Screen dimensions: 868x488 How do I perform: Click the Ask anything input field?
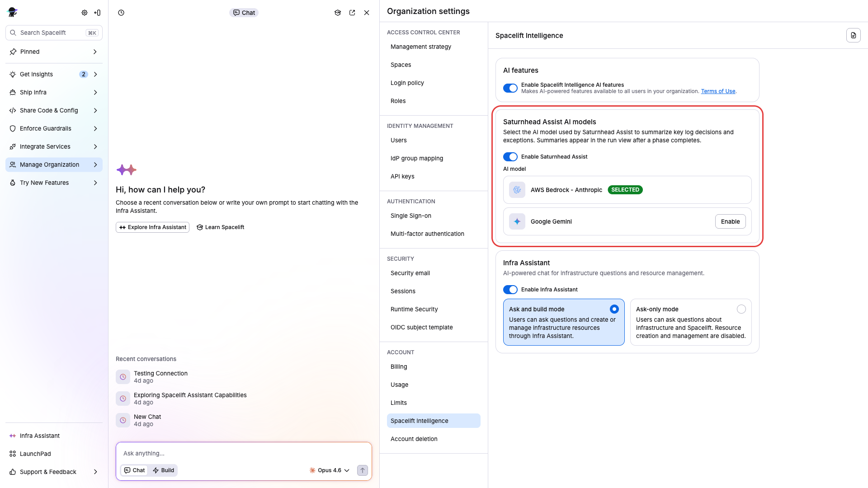(x=244, y=453)
